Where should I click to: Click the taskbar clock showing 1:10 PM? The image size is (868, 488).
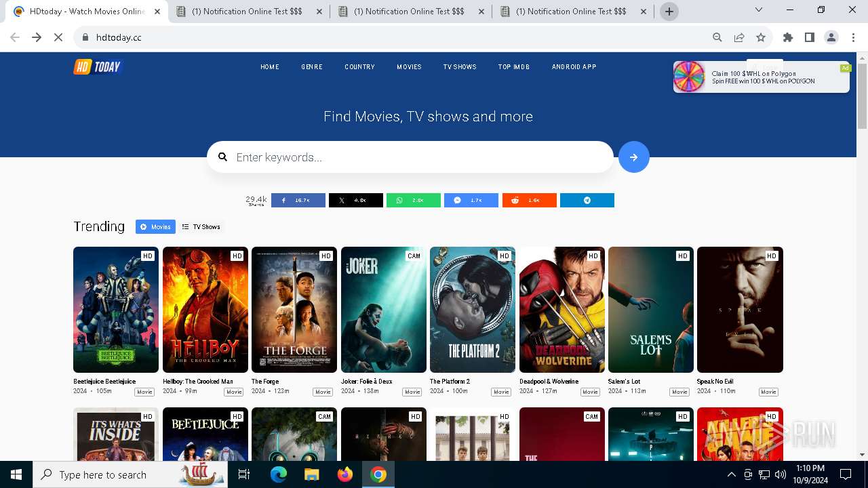pos(810,474)
